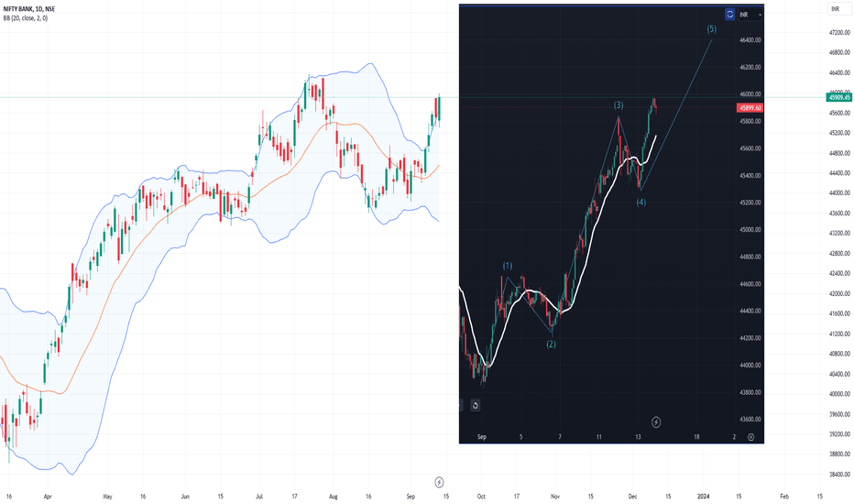
Task: Select the wave (1) label
Action: click(507, 266)
